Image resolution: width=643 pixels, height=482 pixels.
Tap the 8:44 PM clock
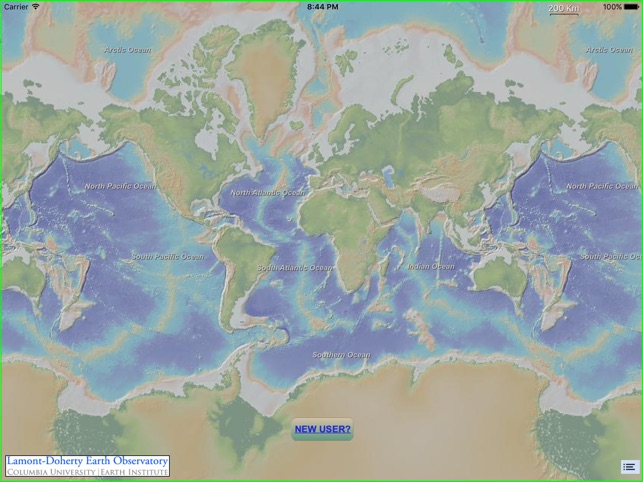click(x=323, y=7)
